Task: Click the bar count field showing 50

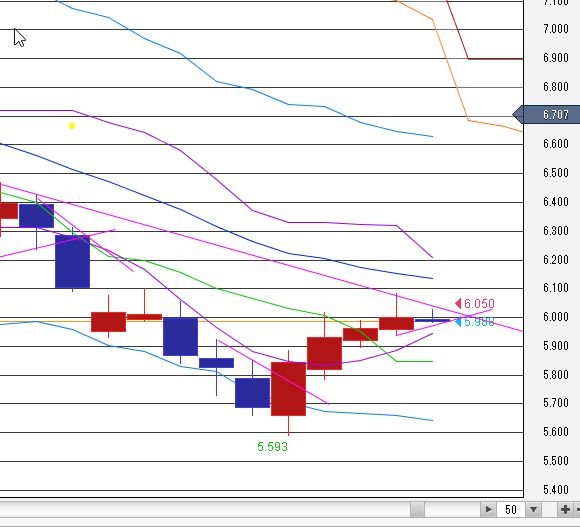Action: [x=511, y=510]
